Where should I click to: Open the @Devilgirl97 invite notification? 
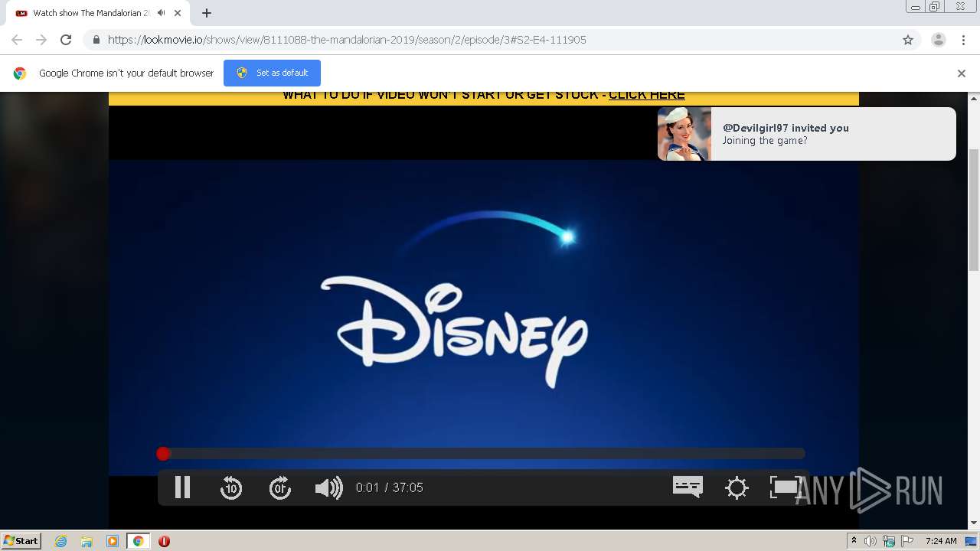[806, 134]
